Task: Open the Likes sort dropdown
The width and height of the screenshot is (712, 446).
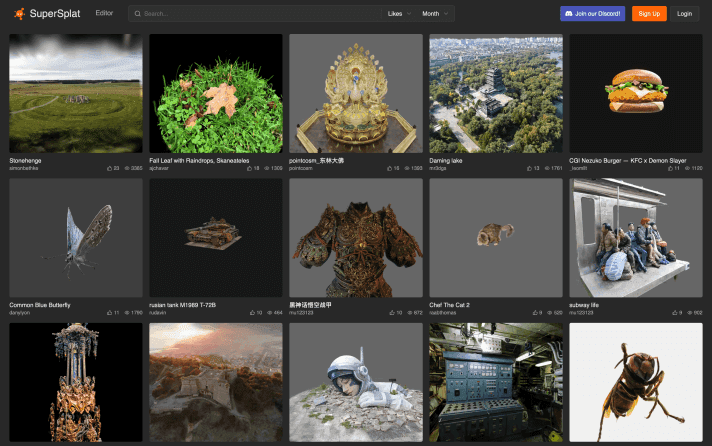Action: click(399, 14)
